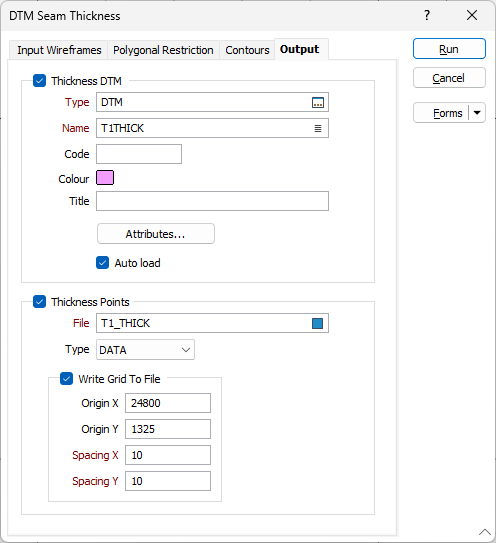Click the Origin X input field

point(168,403)
